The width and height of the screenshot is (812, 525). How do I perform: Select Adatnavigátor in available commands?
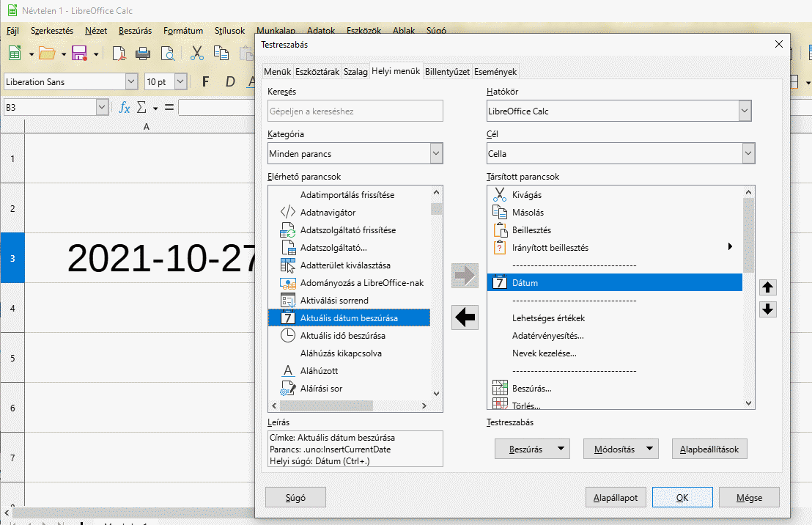tap(328, 213)
